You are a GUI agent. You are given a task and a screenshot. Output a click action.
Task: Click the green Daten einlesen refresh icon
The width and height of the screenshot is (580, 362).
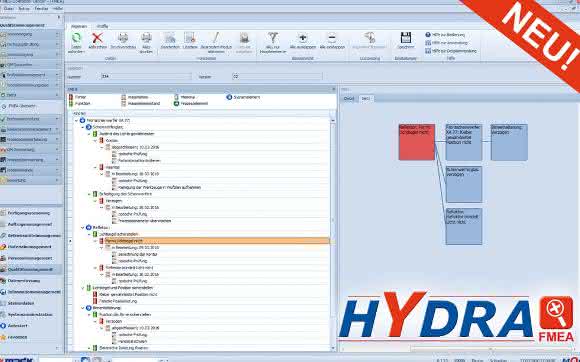click(76, 38)
